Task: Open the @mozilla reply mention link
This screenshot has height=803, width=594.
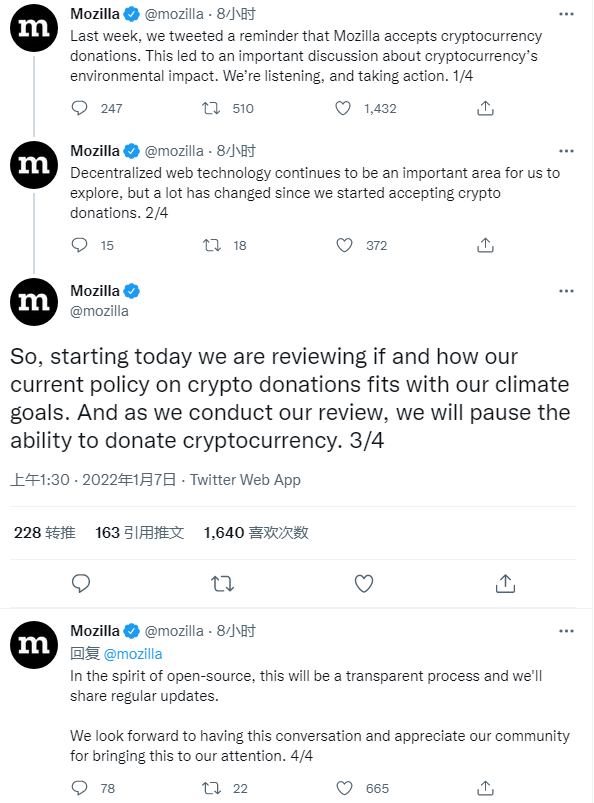Action: tap(133, 654)
